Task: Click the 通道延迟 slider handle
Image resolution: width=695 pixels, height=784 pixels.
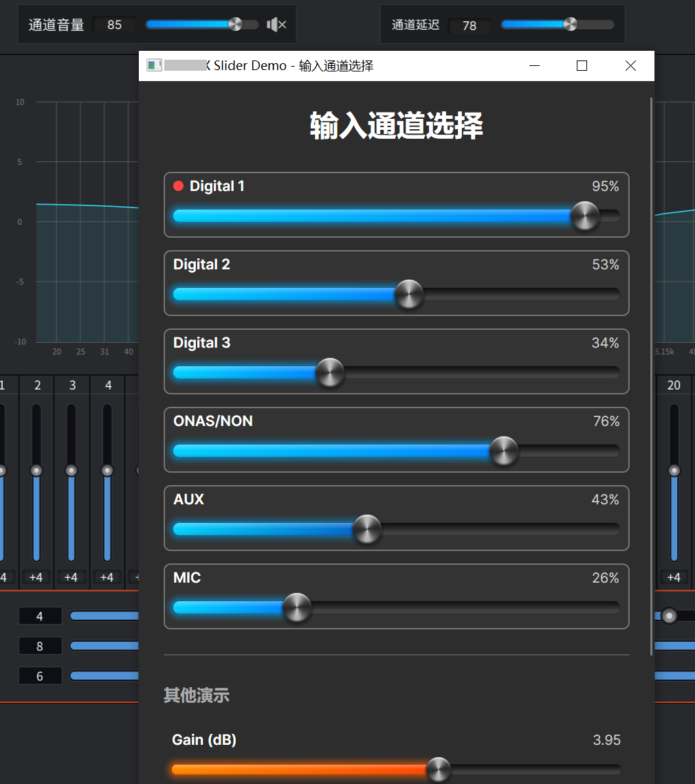Action: (570, 23)
